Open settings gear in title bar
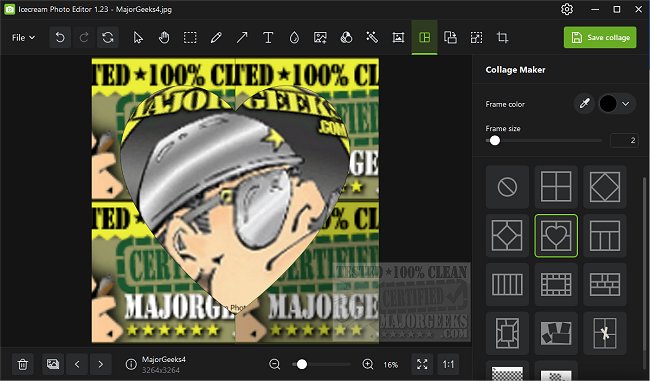 pyautogui.click(x=567, y=9)
